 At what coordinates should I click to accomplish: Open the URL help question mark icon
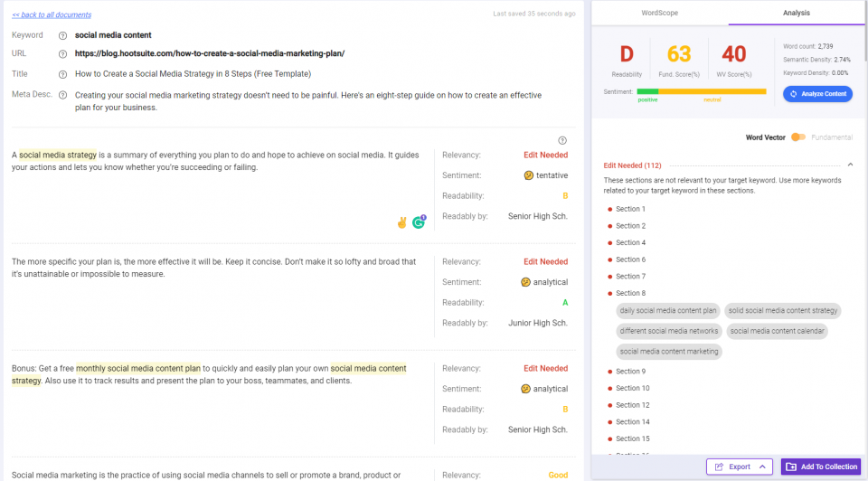(62, 53)
